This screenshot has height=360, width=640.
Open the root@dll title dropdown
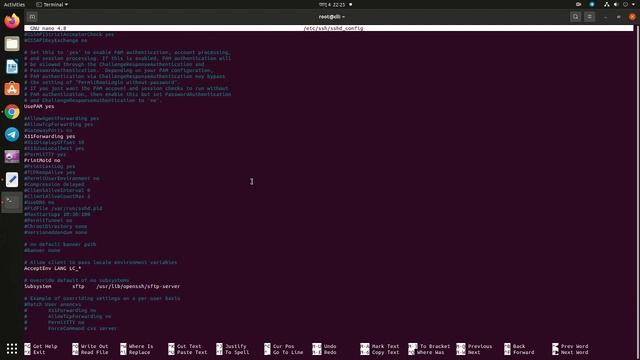point(331,17)
